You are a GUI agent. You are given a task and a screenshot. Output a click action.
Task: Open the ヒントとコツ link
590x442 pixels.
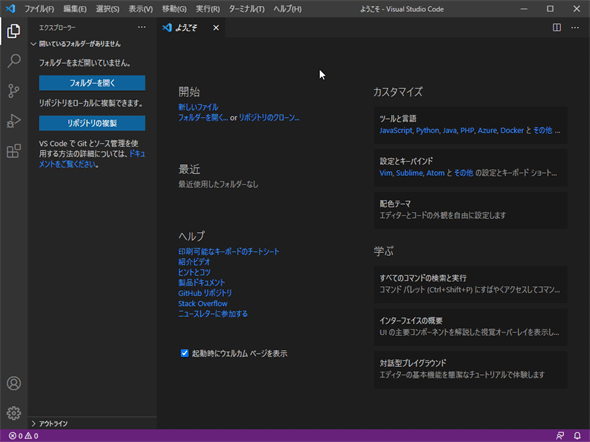point(195,272)
